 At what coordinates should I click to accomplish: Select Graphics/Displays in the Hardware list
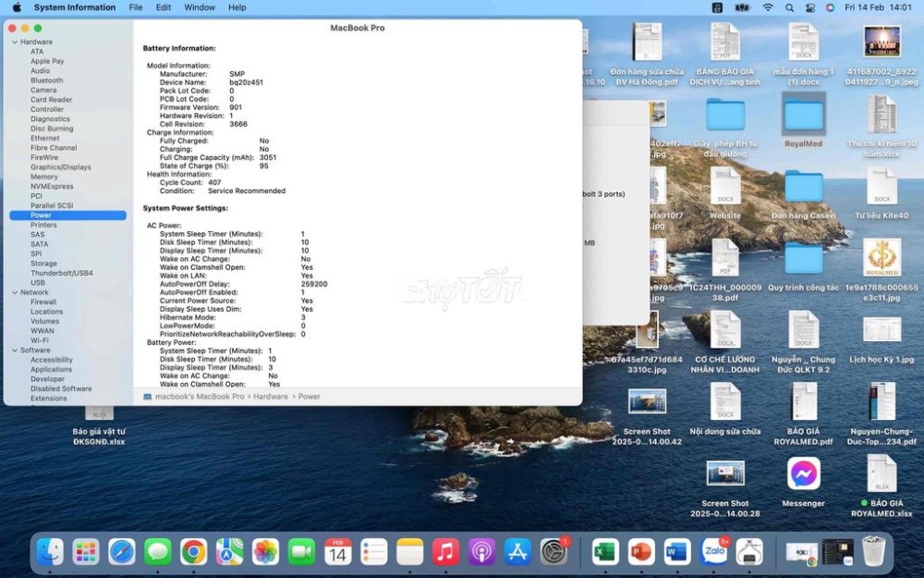click(61, 166)
